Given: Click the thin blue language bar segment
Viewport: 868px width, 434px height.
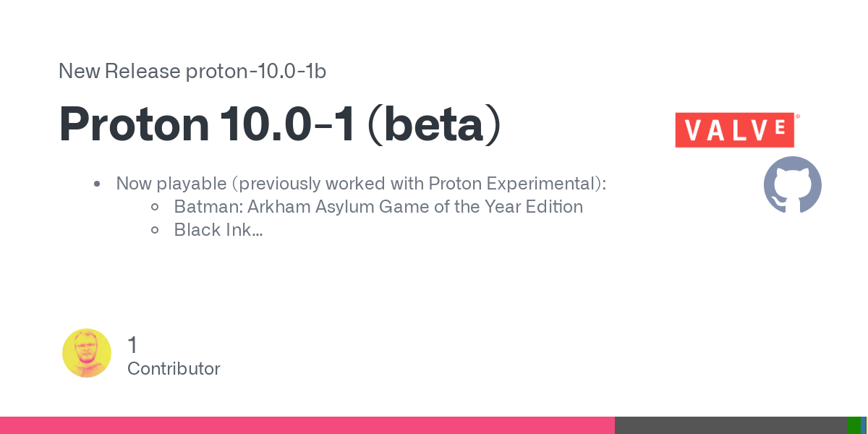Looking at the screenshot, I should (x=864, y=425).
